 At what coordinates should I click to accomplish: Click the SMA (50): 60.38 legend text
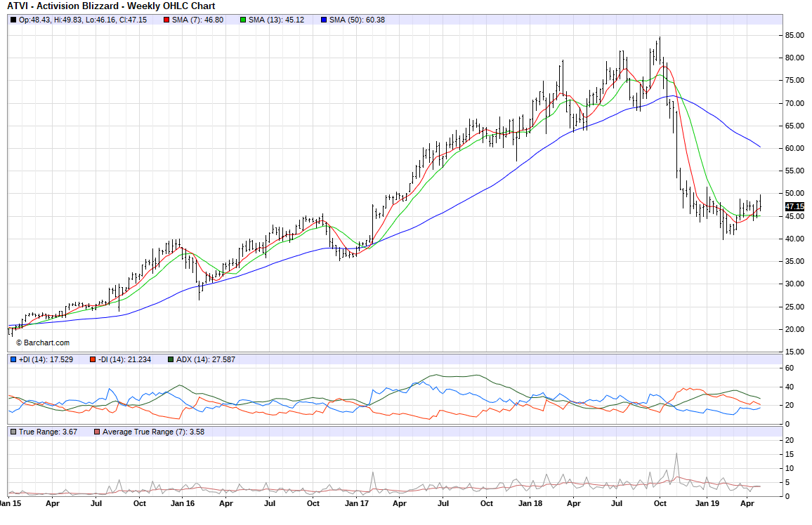tap(357, 20)
